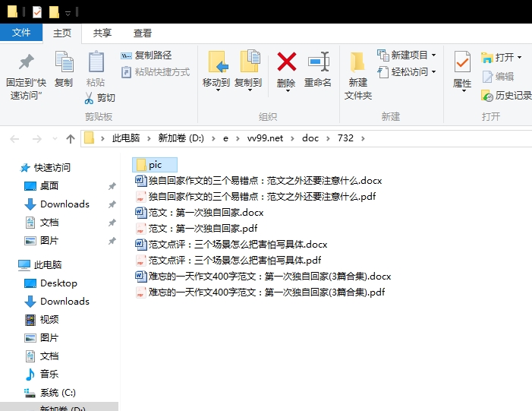Open the File (文件) tab

pyautogui.click(x=21, y=33)
